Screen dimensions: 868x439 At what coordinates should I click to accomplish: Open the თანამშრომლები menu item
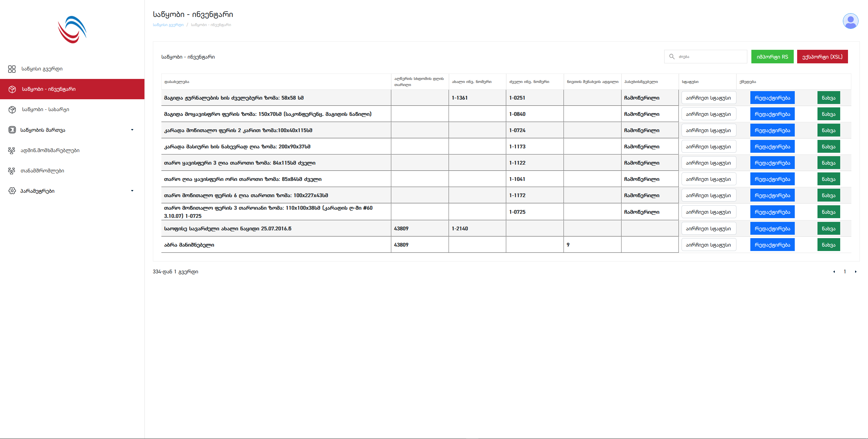point(42,171)
